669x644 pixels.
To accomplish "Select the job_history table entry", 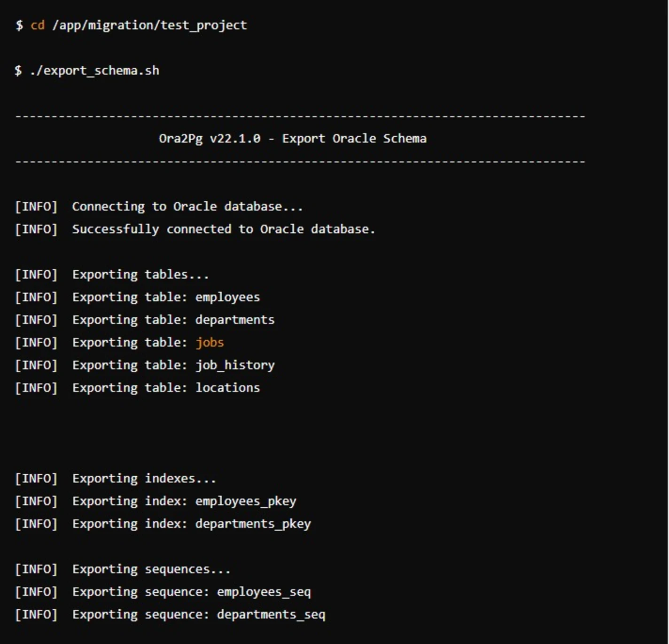I will click(235, 365).
